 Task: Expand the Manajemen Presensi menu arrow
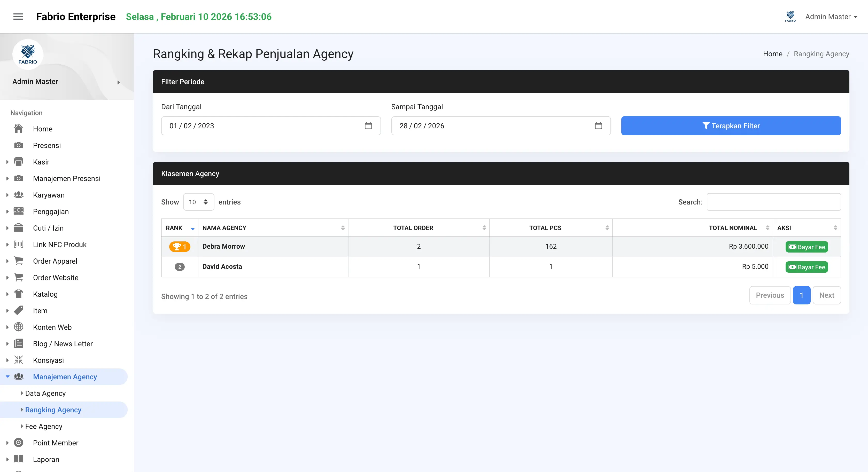[7, 178]
